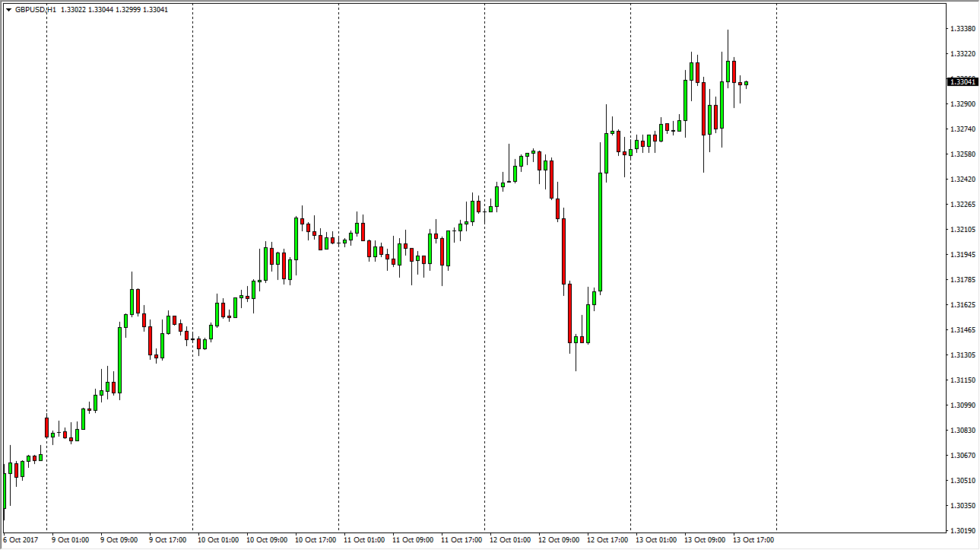Click the 1.31465 price scale label
This screenshot has width=980, height=550.
click(x=963, y=329)
